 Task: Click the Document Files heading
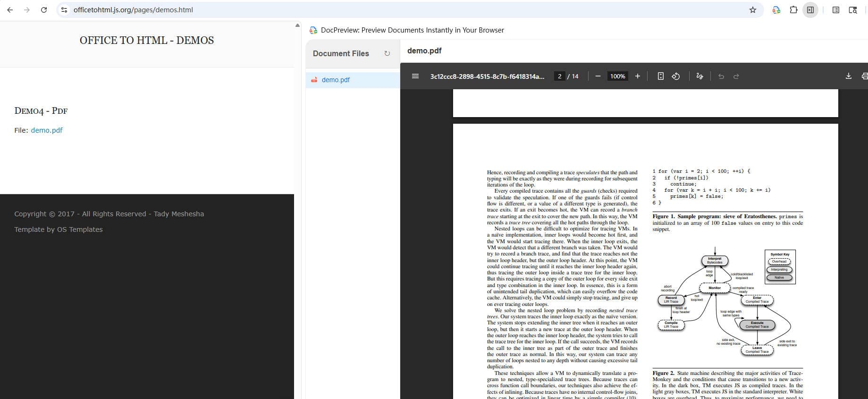click(341, 53)
